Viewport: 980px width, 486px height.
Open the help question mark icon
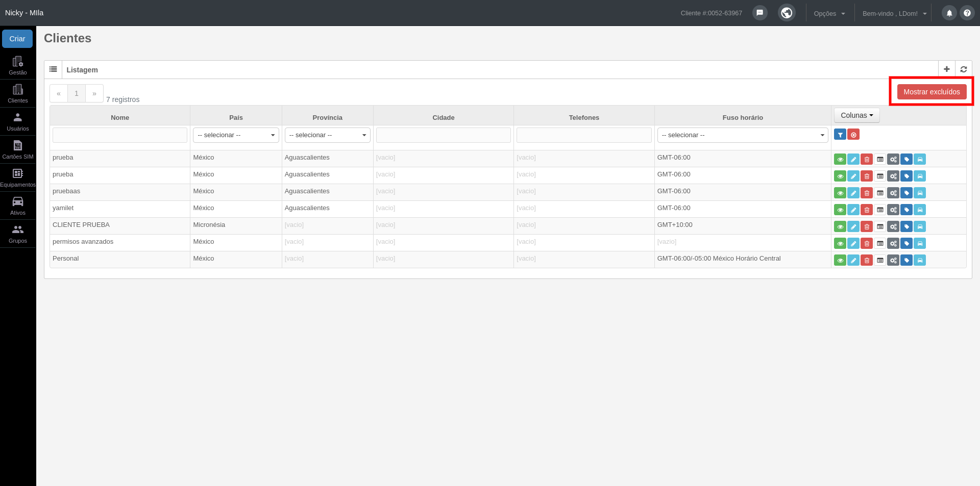pos(967,13)
